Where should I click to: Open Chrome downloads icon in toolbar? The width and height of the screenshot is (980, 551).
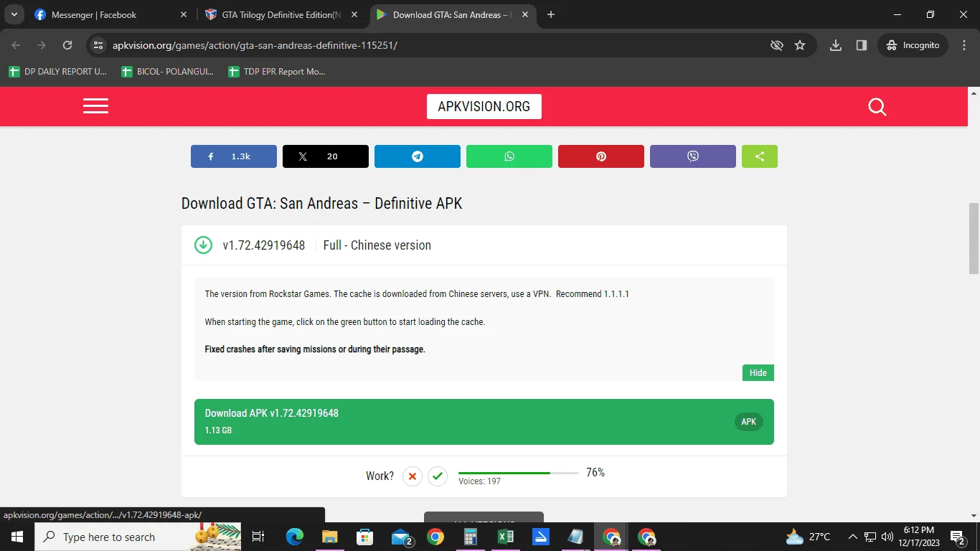(835, 45)
